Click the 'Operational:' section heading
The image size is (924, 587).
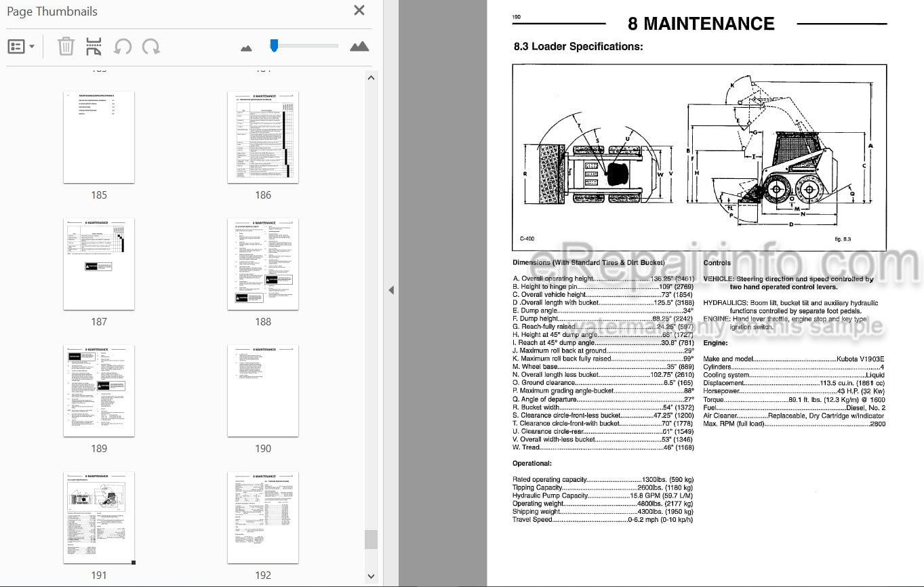tap(532, 464)
